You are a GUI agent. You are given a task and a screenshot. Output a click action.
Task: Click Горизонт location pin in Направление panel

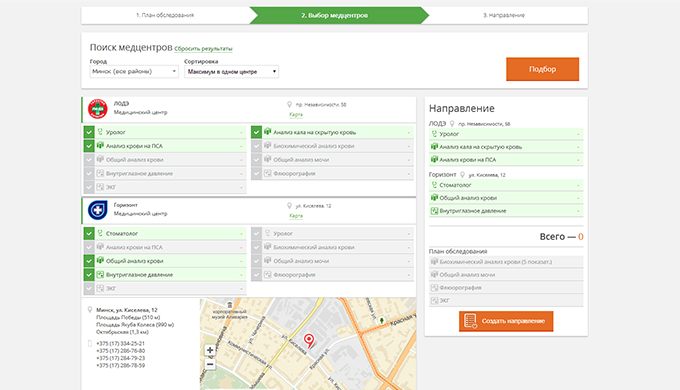[x=462, y=175]
